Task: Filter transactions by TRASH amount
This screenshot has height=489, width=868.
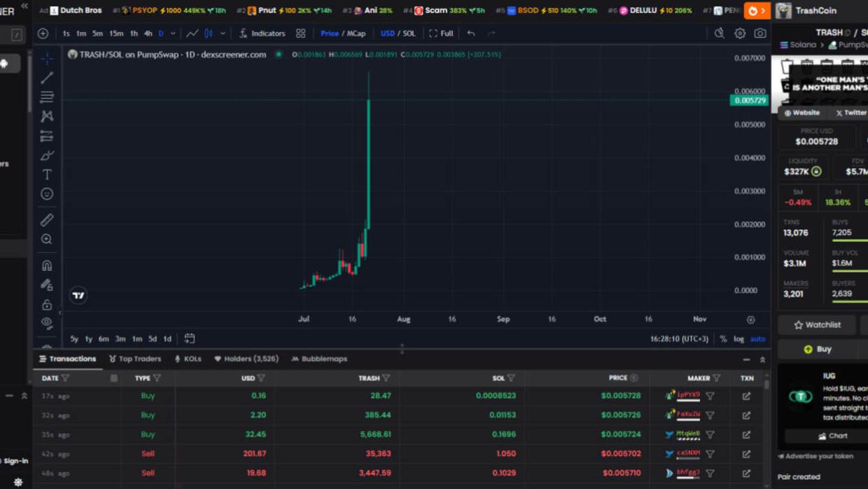Action: click(x=386, y=378)
